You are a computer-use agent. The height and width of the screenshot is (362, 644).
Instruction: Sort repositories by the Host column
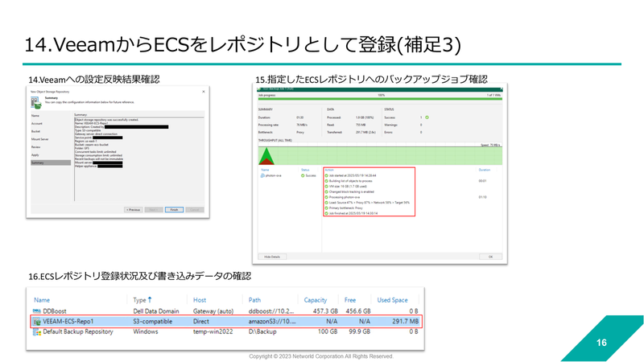200,300
